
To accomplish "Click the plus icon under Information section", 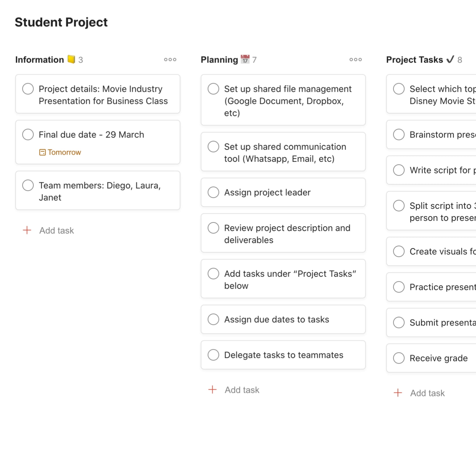I will click(27, 230).
